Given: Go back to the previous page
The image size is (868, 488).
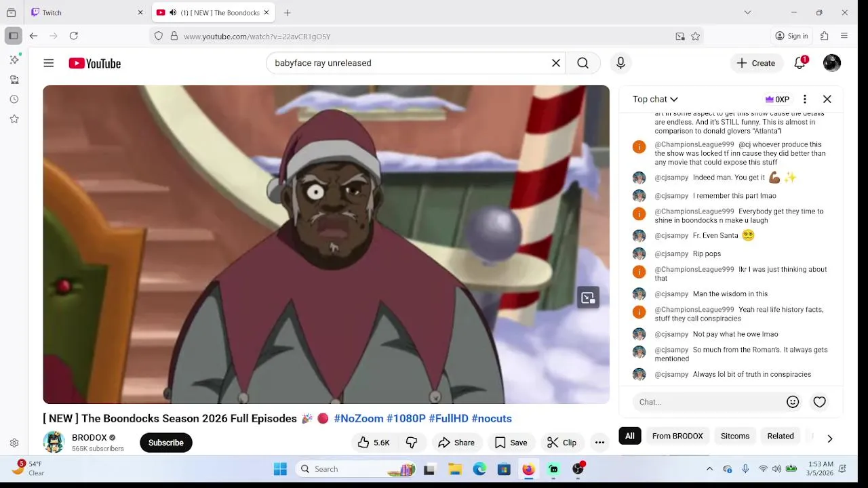Looking at the screenshot, I should coord(33,36).
